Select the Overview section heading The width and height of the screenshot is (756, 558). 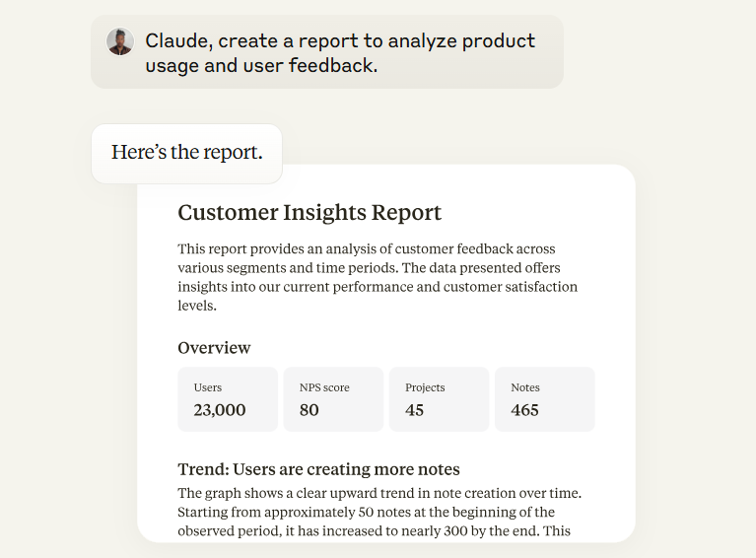click(x=214, y=348)
